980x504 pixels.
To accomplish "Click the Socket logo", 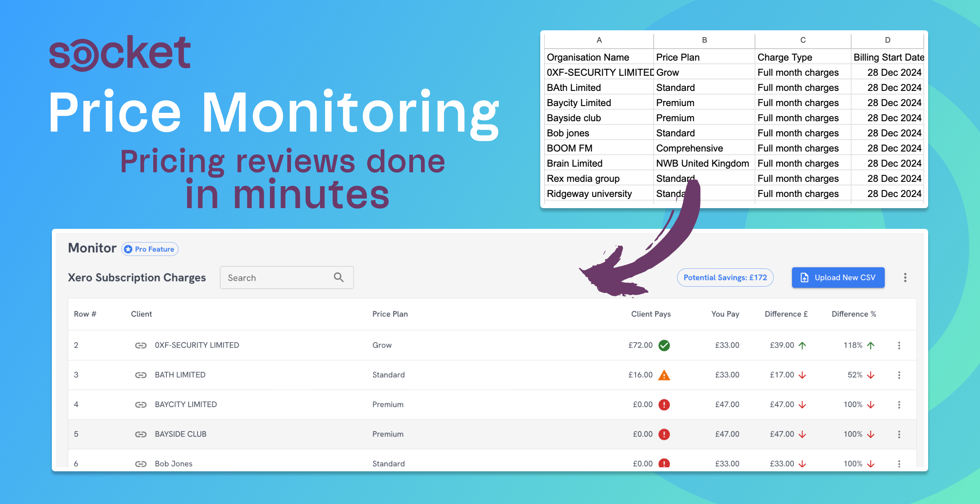I will coord(120,53).
